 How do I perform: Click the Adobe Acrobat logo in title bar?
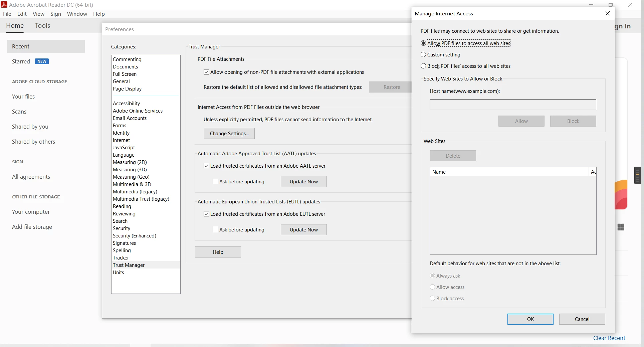tap(4, 5)
